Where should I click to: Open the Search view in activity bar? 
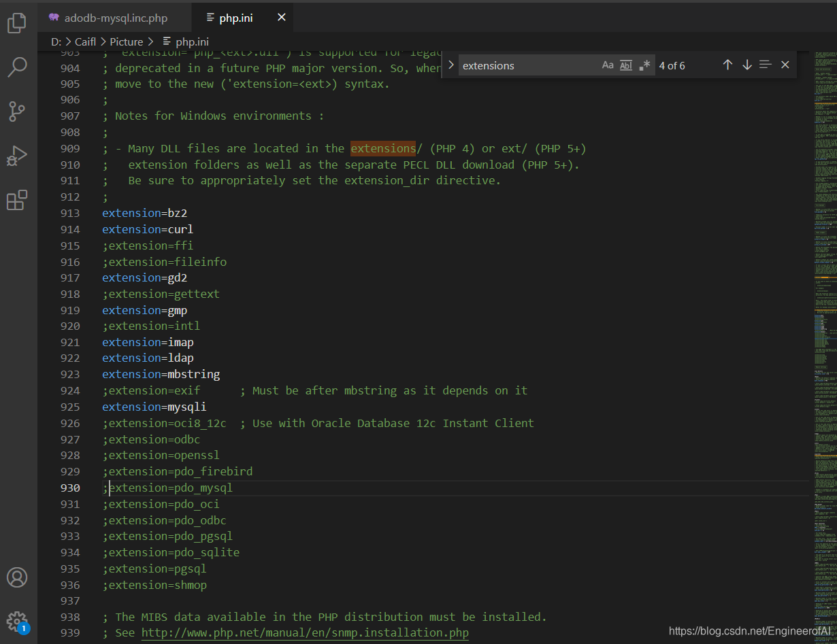[x=17, y=67]
